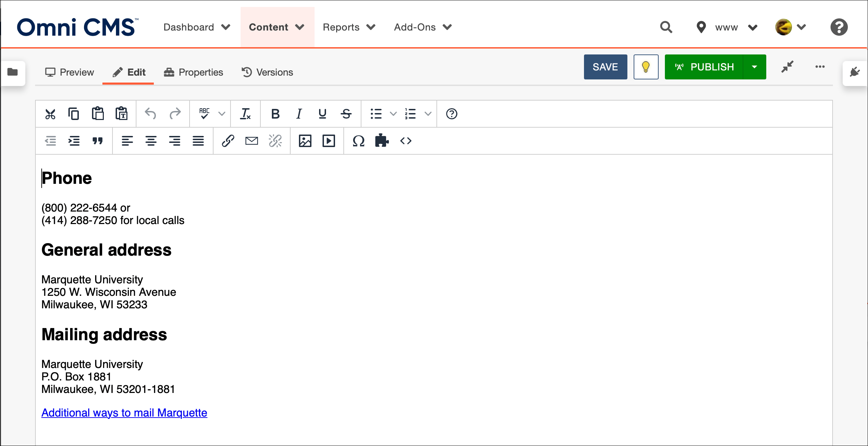The image size is (868, 446).
Task: Click the broken link unlink icon
Action: pos(275,141)
